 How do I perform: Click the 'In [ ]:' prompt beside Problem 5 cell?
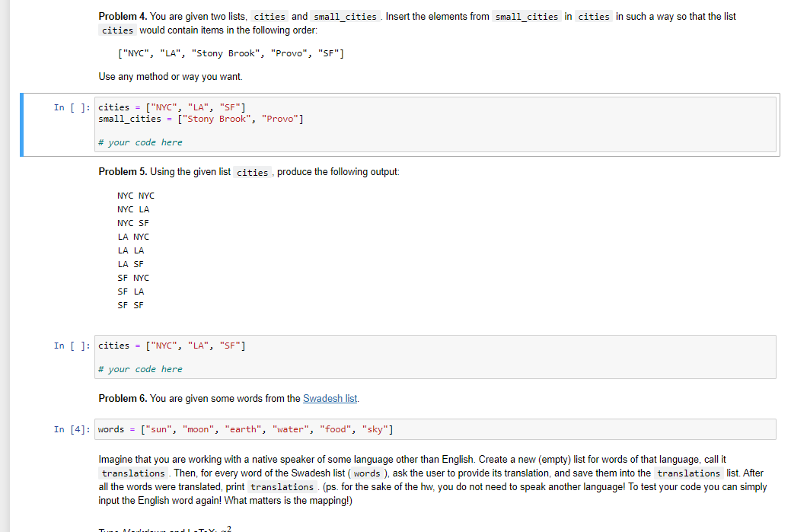71,345
